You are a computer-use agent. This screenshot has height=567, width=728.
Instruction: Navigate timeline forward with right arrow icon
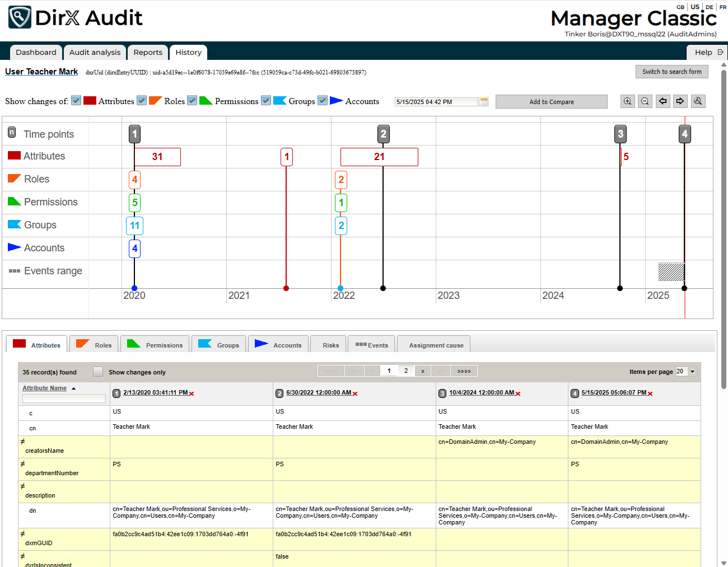pyautogui.click(x=680, y=101)
